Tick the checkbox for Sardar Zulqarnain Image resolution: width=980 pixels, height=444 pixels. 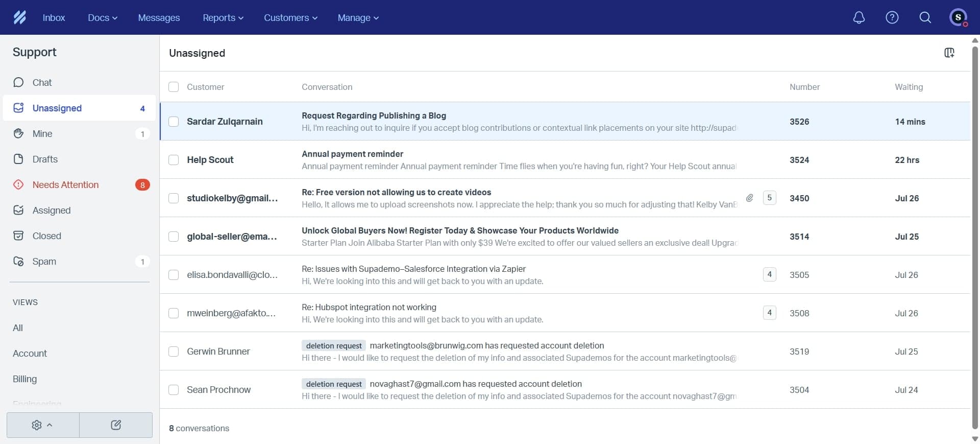[174, 122]
